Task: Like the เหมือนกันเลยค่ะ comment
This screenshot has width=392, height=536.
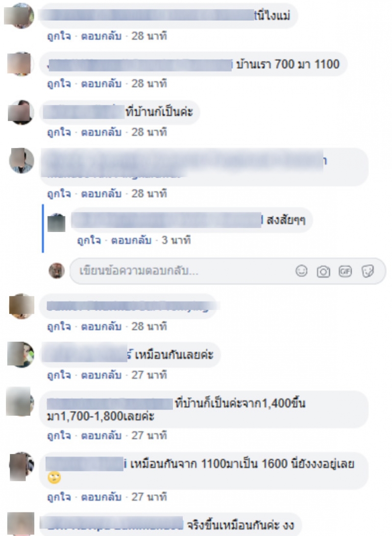Action: coord(59,375)
